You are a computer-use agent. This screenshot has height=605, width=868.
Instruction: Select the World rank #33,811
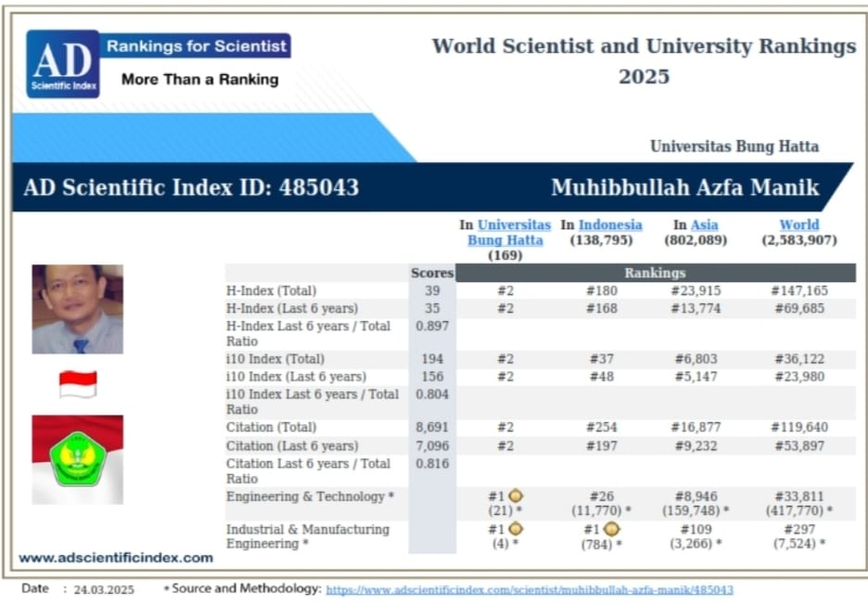click(799, 496)
